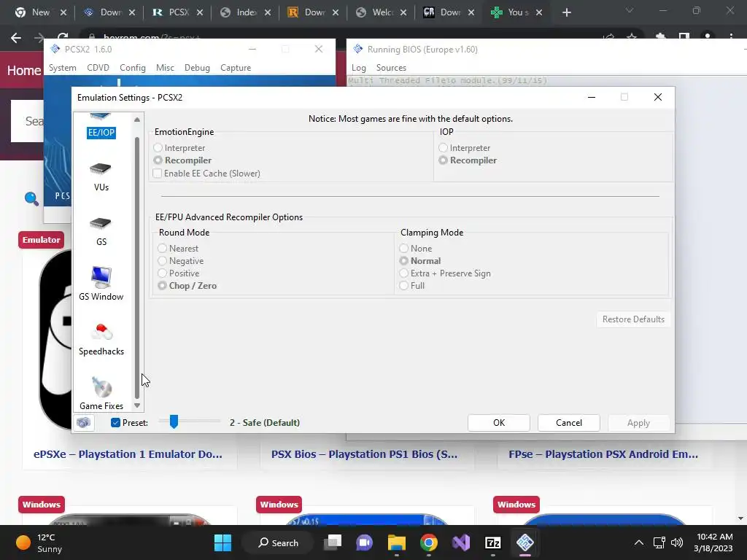The width and height of the screenshot is (747, 560).
Task: Click Restore Defaults button
Action: [633, 319]
